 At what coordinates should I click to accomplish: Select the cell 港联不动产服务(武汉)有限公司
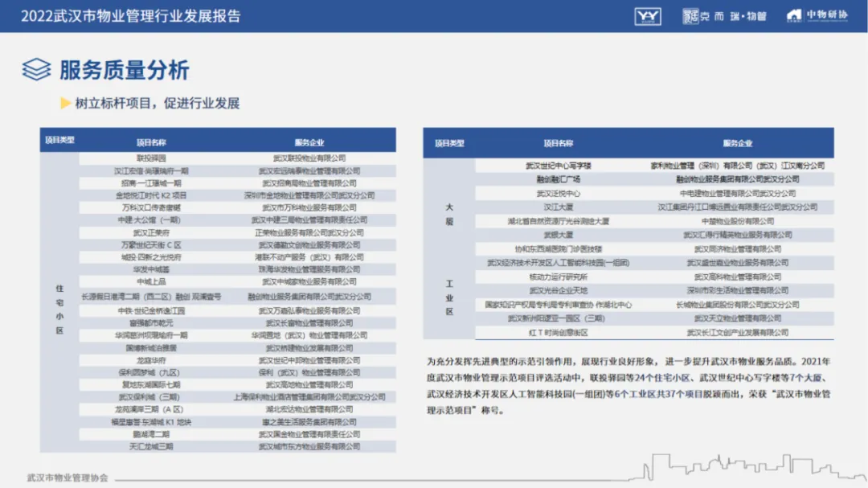(309, 257)
